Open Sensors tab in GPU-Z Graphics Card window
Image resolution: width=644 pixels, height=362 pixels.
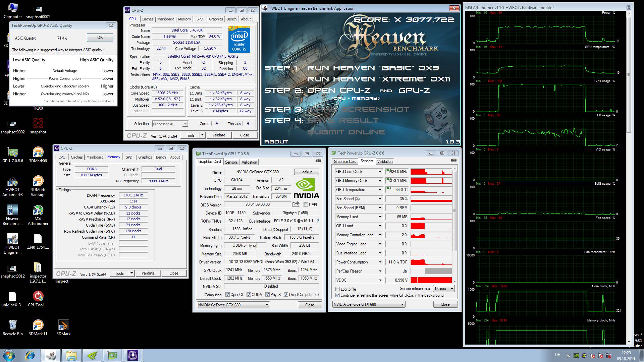[231, 162]
